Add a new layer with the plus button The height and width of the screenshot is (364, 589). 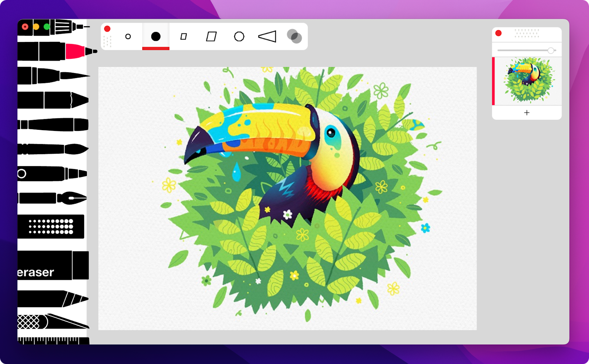click(527, 113)
